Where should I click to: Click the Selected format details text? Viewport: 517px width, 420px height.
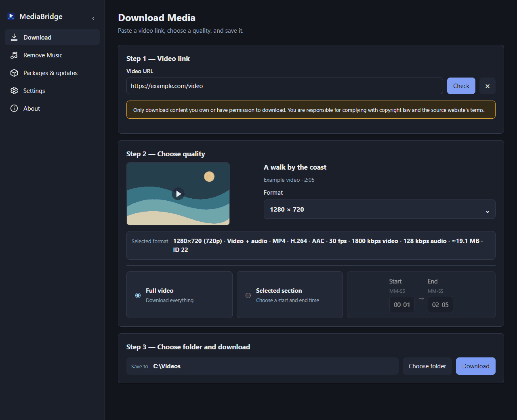point(328,245)
